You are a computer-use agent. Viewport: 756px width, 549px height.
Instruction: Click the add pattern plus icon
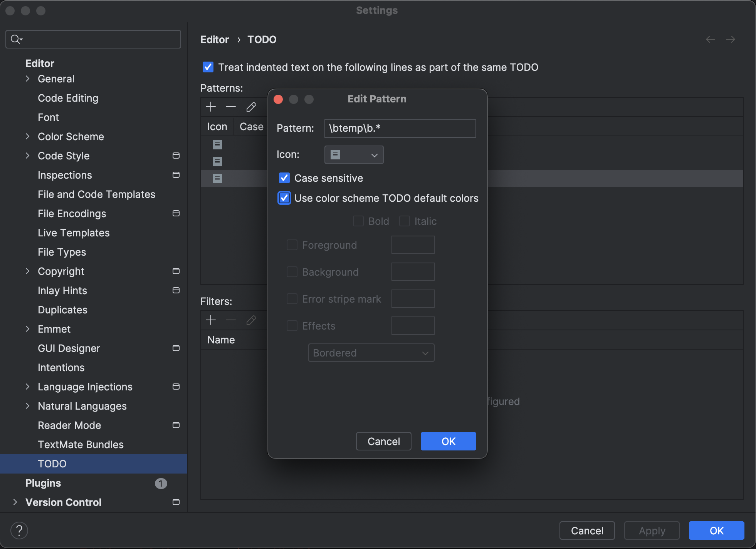point(211,107)
